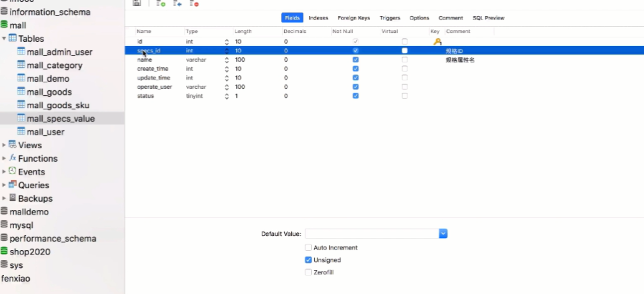This screenshot has height=294, width=644.
Task: Click the Delete Field toolbar icon
Action: click(193, 3)
